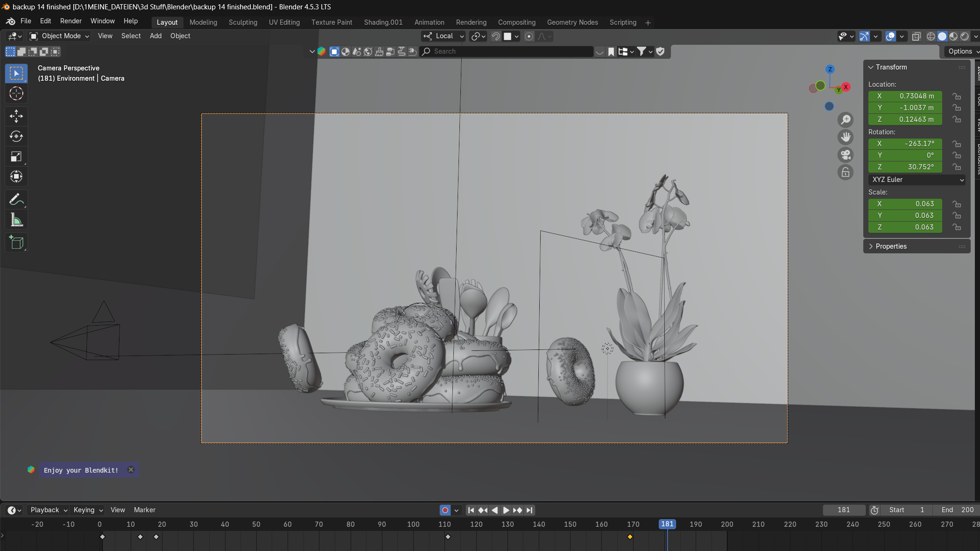The height and width of the screenshot is (551, 980).
Task: Jump to the end frame button
Action: [529, 510]
